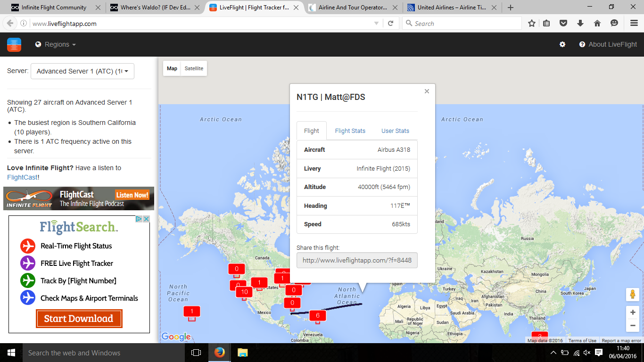
Task: Click the Firefox Search box
Action: coord(462,24)
